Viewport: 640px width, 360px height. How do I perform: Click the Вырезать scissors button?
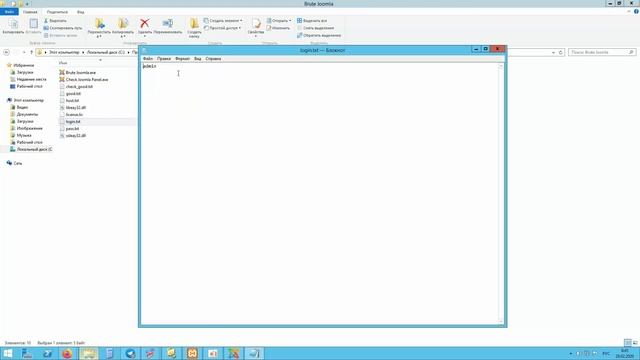pos(55,20)
